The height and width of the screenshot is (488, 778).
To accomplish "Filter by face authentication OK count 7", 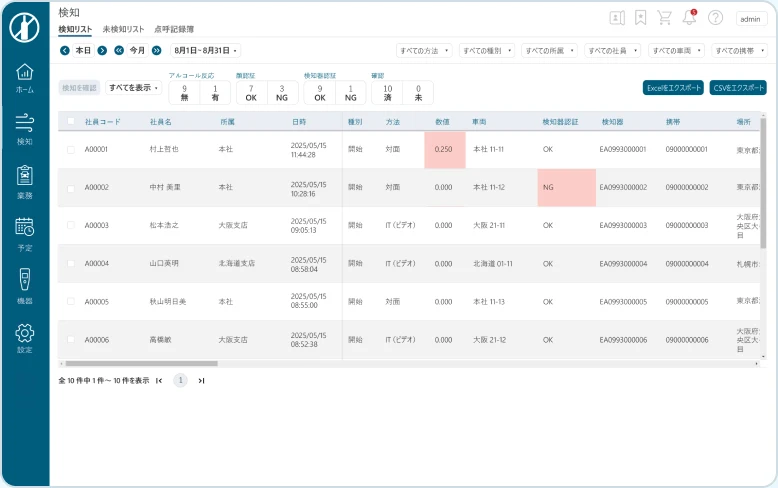I will click(x=251, y=93).
